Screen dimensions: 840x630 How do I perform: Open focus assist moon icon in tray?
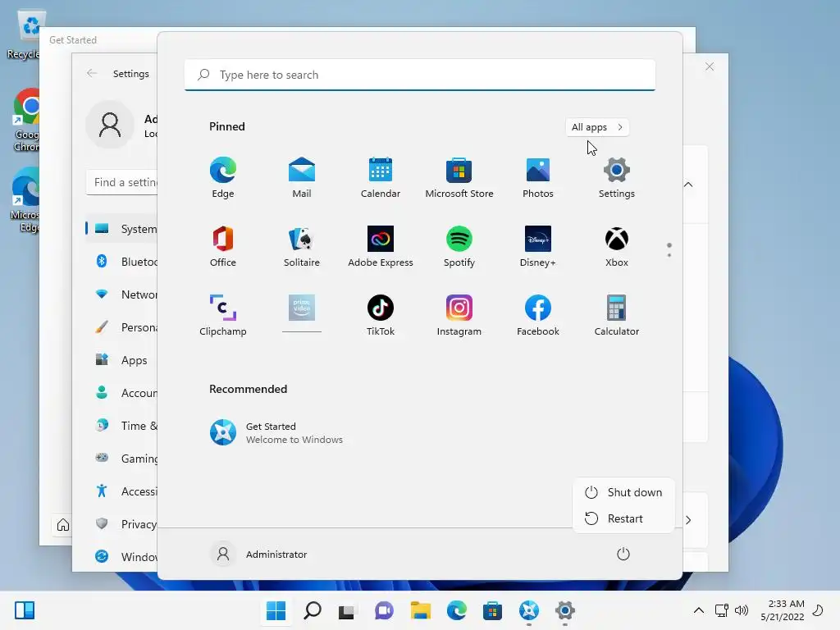pyautogui.click(x=818, y=610)
